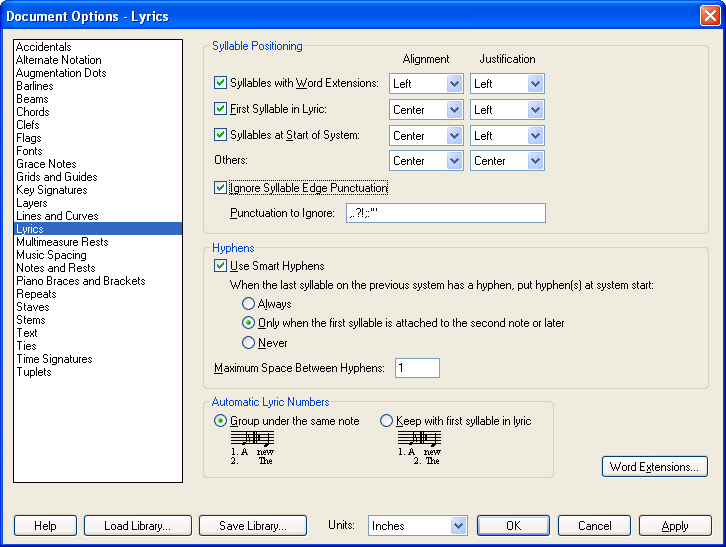Select Accidentals in the options list
This screenshot has width=726, height=547.
[44, 47]
